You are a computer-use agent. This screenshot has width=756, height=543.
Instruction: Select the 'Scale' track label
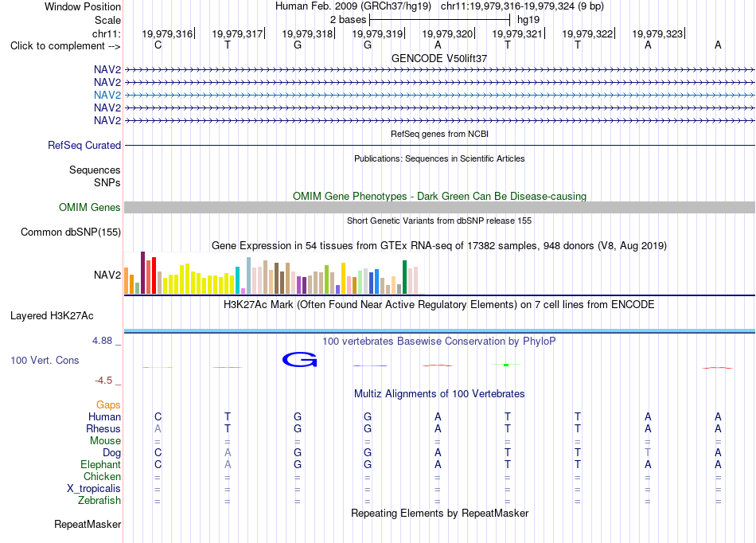coord(107,20)
